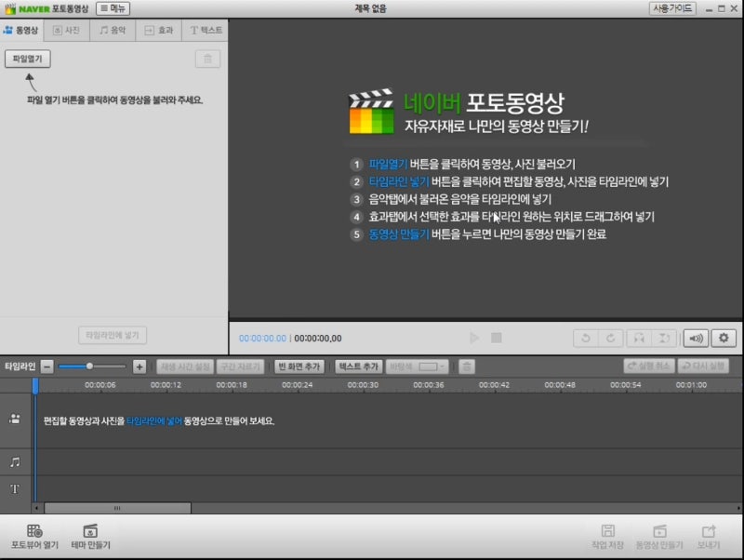Click the timeline horizontal scrollbar thumb
Viewport: 744px width, 560px height.
(118, 508)
